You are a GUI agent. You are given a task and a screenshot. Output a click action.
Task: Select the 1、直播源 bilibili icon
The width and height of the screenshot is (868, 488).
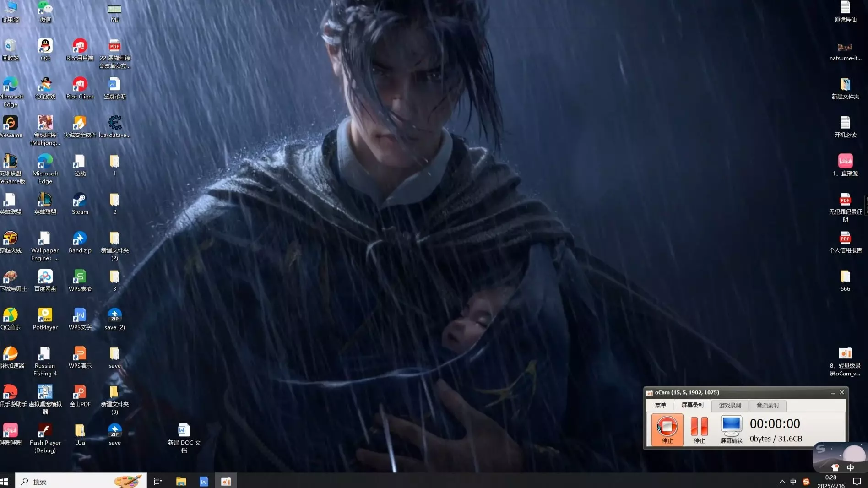(845, 165)
